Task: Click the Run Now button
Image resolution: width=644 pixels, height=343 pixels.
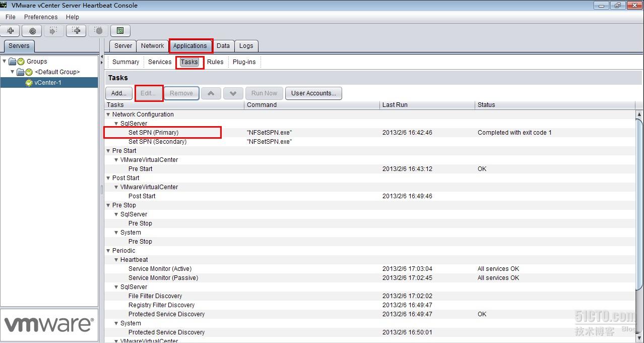Action: coord(264,93)
